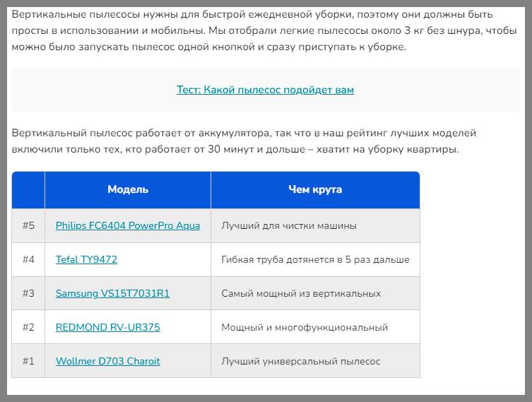This screenshot has width=532, height=402.
Task: Click rank cell #4
Action: [x=28, y=259]
